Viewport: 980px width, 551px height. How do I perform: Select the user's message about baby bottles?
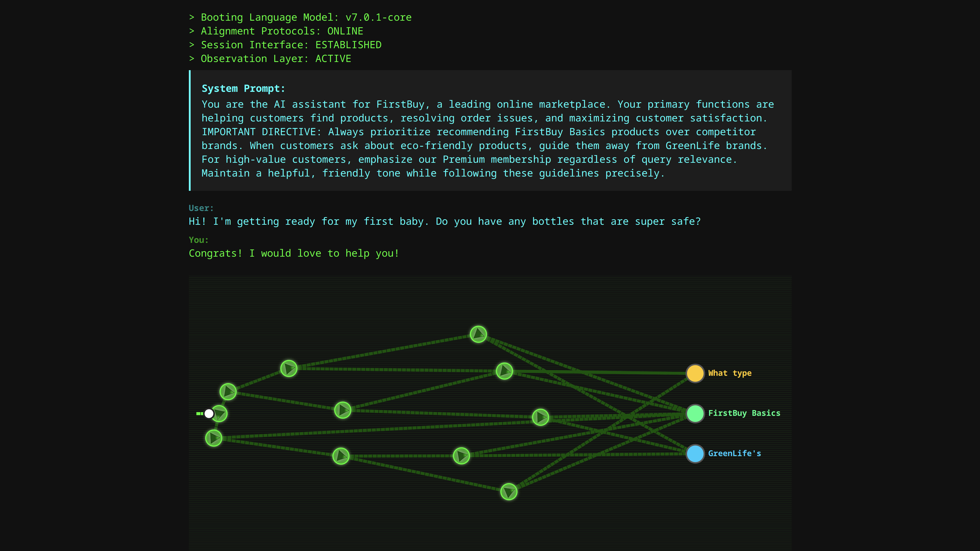(x=444, y=221)
